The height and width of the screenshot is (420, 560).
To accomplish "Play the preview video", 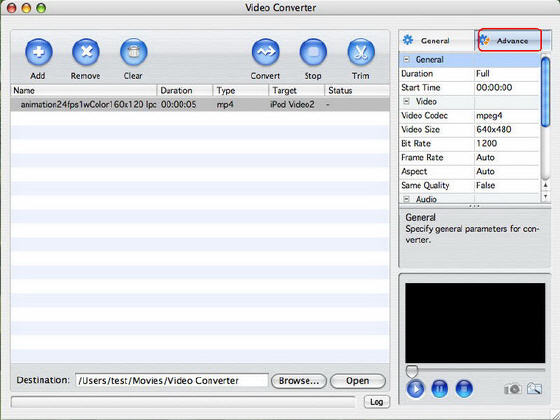I will (x=415, y=389).
